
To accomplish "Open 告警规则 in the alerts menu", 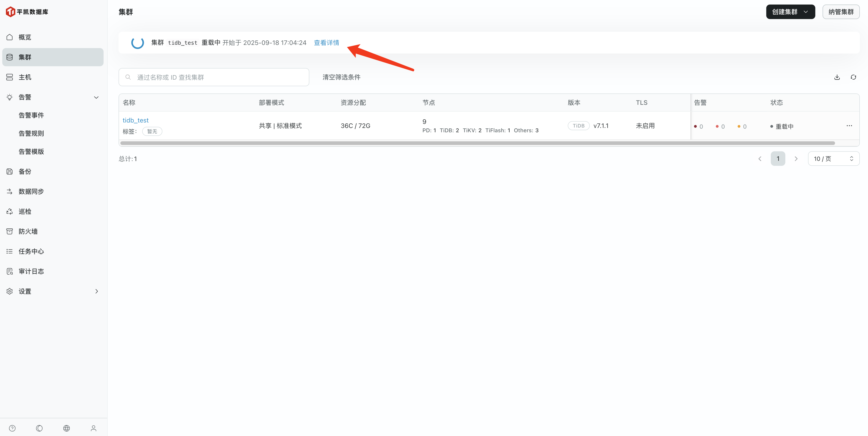I will point(31,133).
